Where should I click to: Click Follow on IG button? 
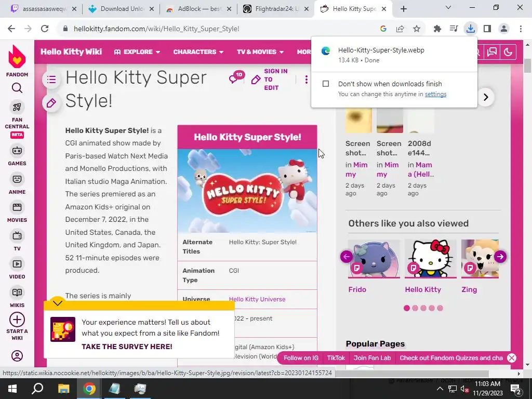coord(301,358)
